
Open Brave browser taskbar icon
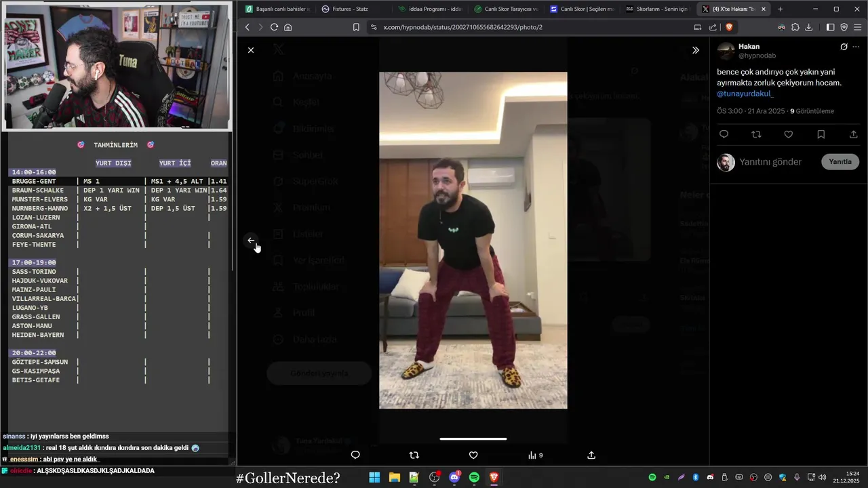pyautogui.click(x=494, y=477)
